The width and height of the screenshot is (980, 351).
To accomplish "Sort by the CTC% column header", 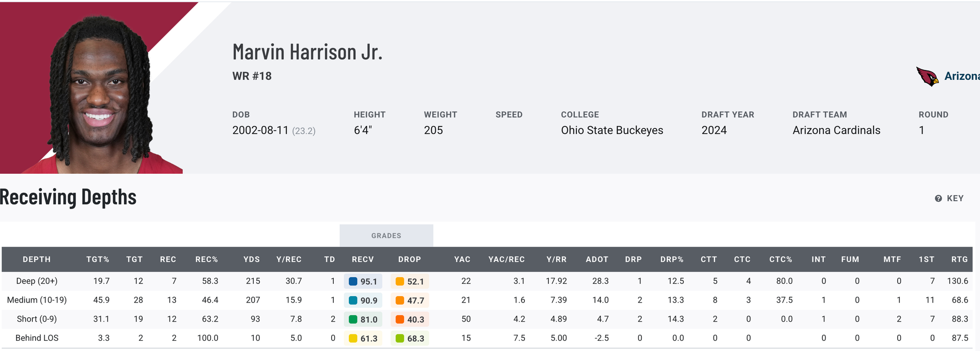I will pyautogui.click(x=781, y=259).
